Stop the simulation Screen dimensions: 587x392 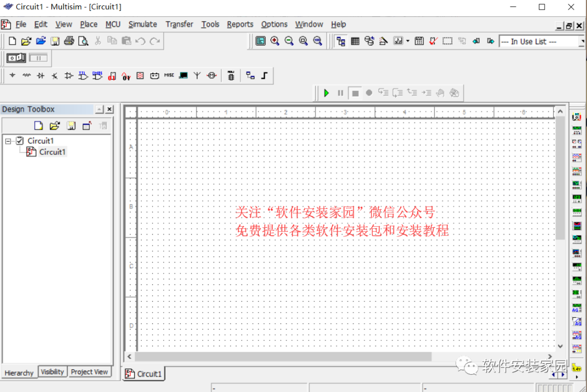(x=355, y=93)
